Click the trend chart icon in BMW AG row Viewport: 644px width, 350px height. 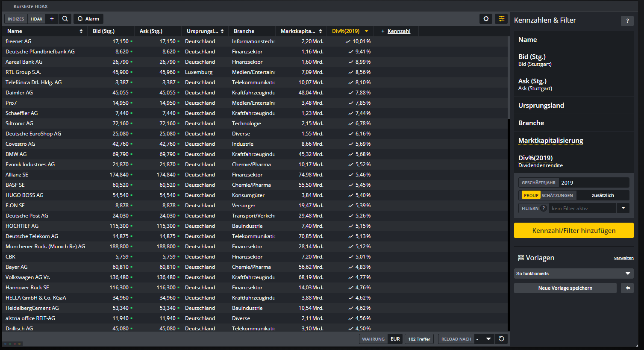click(351, 154)
